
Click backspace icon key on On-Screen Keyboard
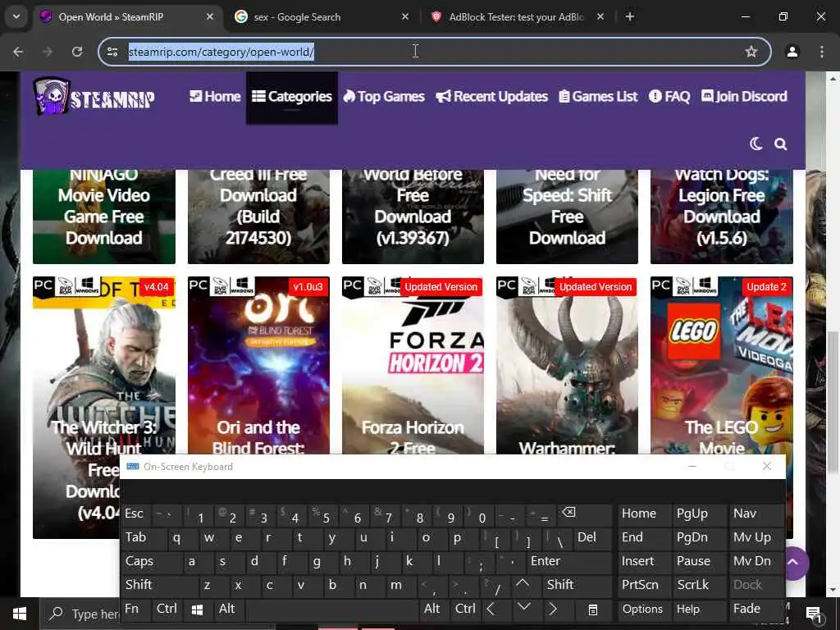coord(583,514)
